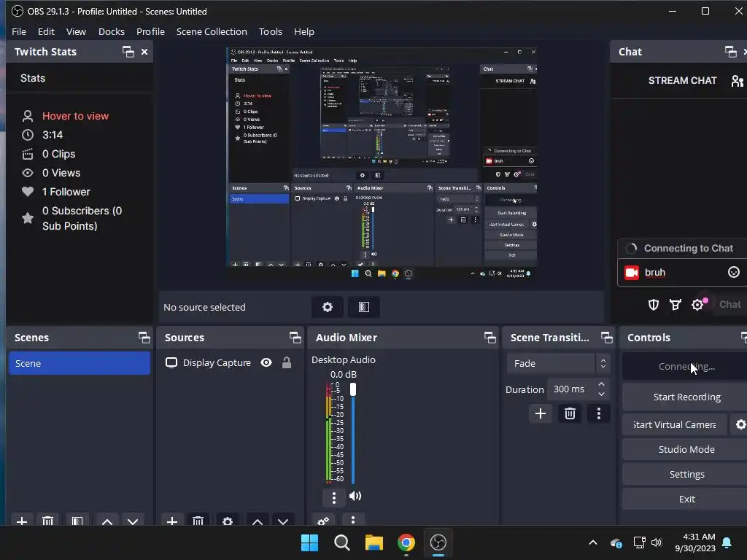
Task: Open source filters icon beside properties gear
Action: pyautogui.click(x=364, y=307)
